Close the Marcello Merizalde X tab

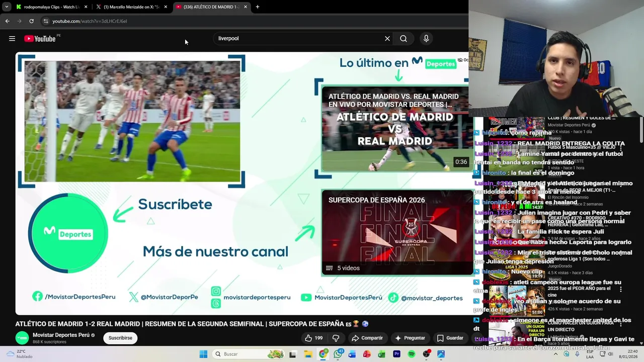165,7
